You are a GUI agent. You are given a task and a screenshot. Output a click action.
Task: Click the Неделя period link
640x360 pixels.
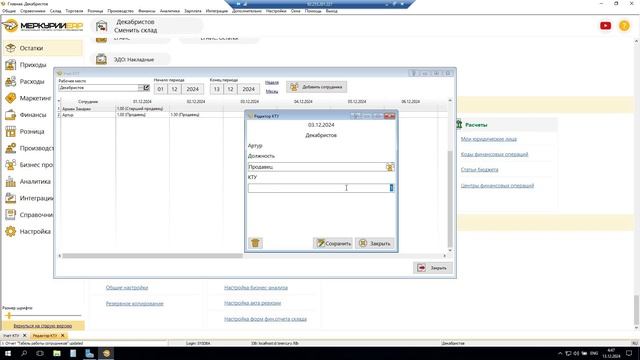[x=272, y=82]
